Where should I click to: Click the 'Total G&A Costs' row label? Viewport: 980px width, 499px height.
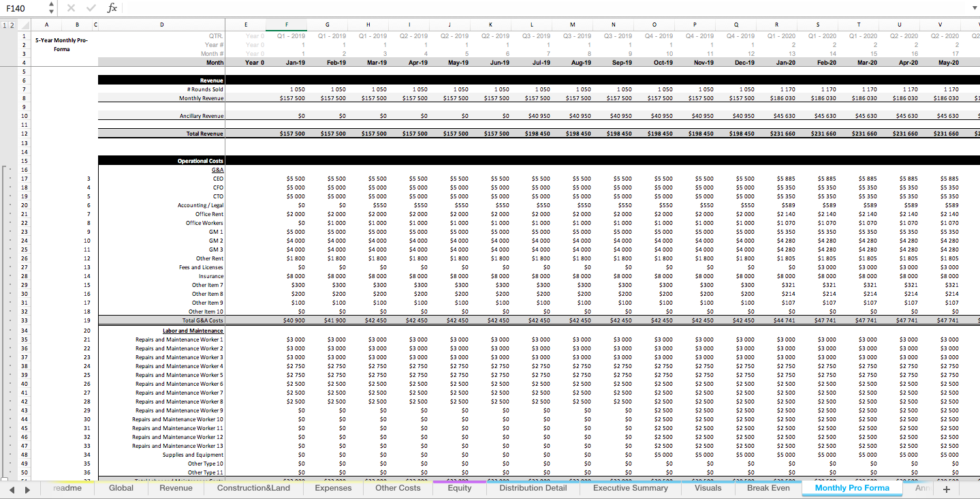(x=203, y=320)
